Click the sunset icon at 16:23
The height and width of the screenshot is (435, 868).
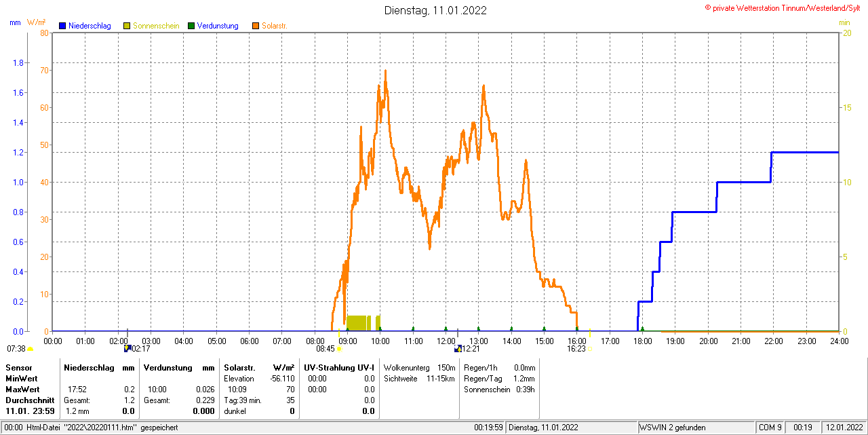590,349
